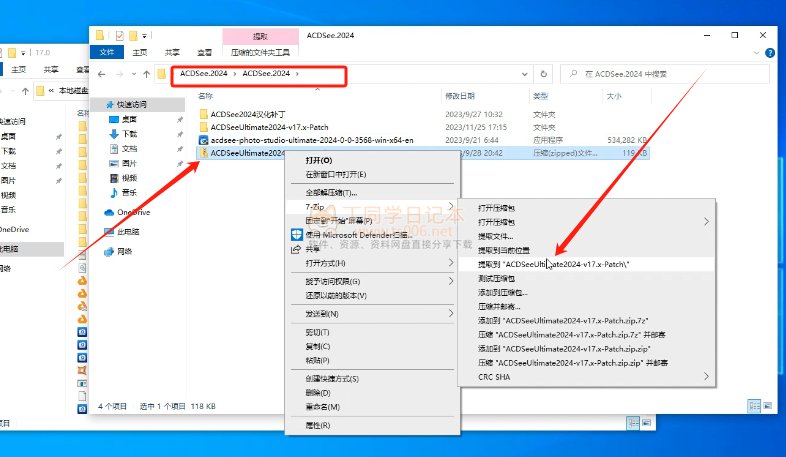This screenshot has height=457, width=786.
Task: Choose 还原以前的版本(V) in context menu
Action: tap(372, 296)
